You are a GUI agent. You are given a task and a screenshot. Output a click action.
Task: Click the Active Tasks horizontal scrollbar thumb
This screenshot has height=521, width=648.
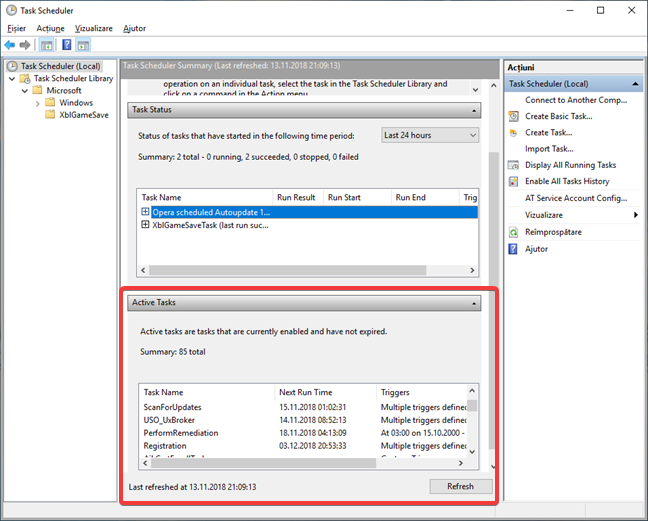[264, 463]
